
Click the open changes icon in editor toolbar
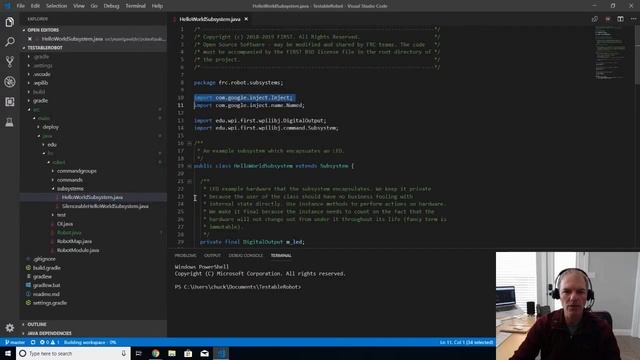point(595,19)
